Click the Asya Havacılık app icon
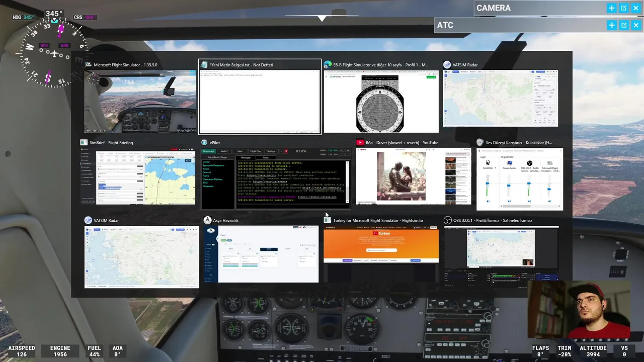Viewport: 644px width, 362px height. point(207,220)
